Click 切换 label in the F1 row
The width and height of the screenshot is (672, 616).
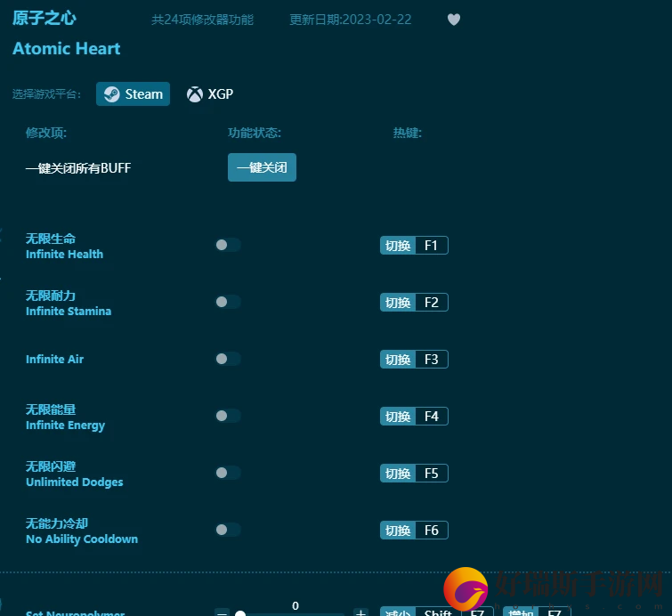click(398, 245)
